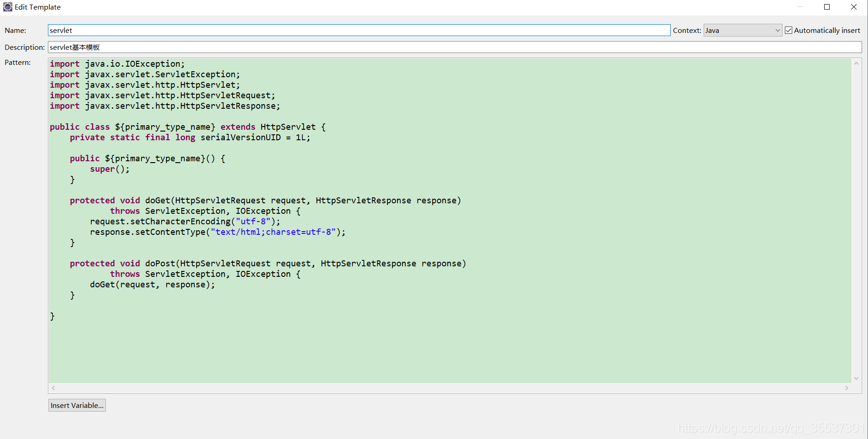The width and height of the screenshot is (868, 439).
Task: Click the serialVersionUID = 1L line
Action: [190, 138]
